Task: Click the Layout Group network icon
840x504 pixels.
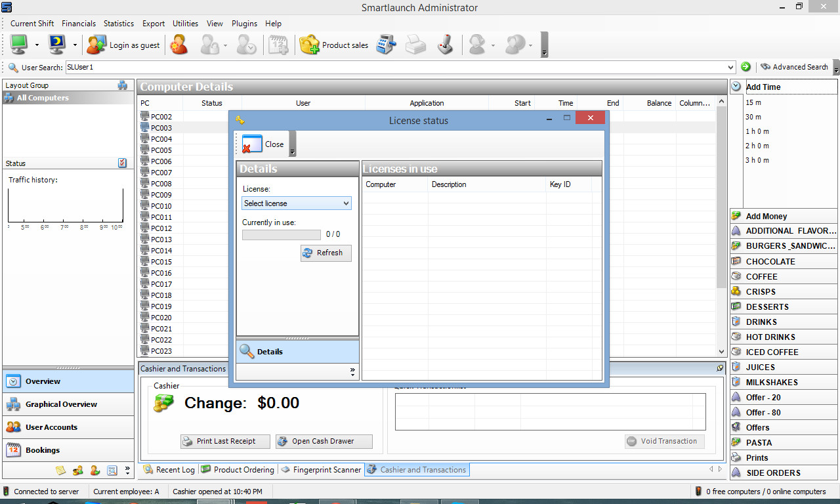Action: 123,85
